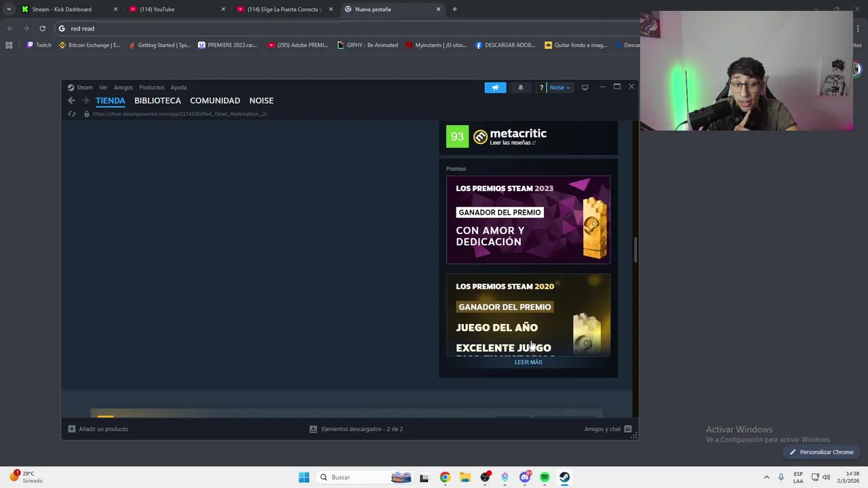Open the metacritic score 93 box

tap(457, 136)
